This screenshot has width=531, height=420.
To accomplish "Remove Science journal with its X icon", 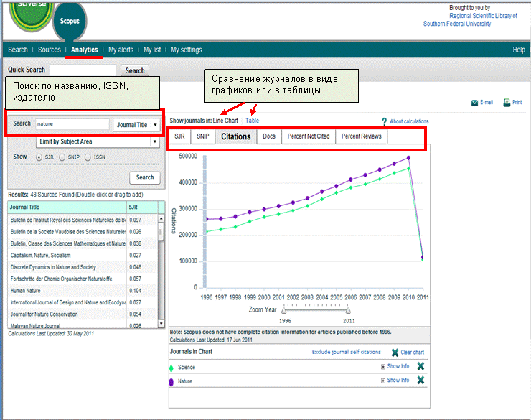I will pos(420,366).
